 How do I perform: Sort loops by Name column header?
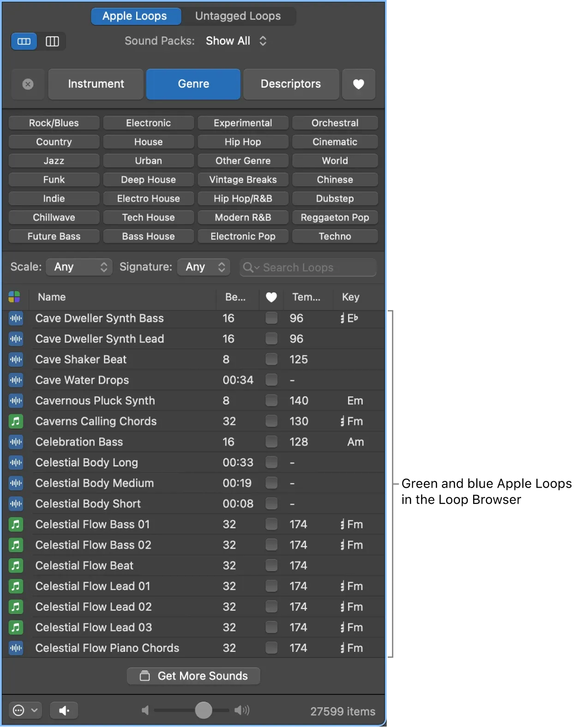pyautogui.click(x=122, y=297)
